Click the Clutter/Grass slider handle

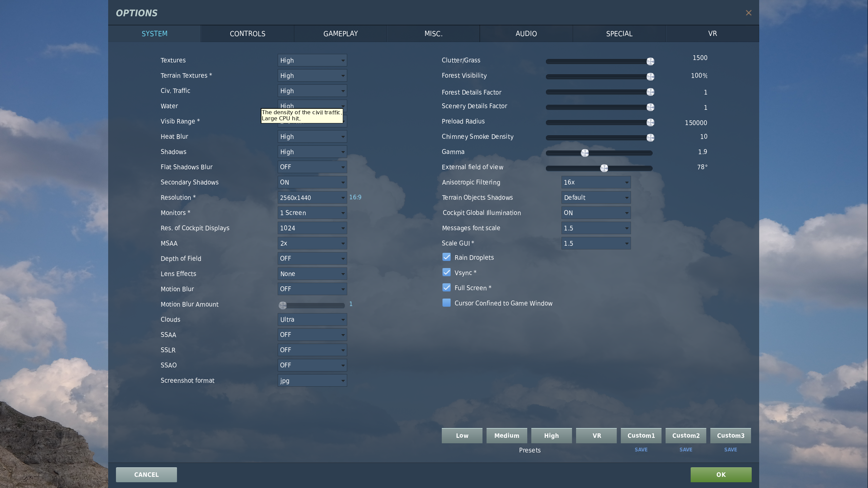point(650,61)
